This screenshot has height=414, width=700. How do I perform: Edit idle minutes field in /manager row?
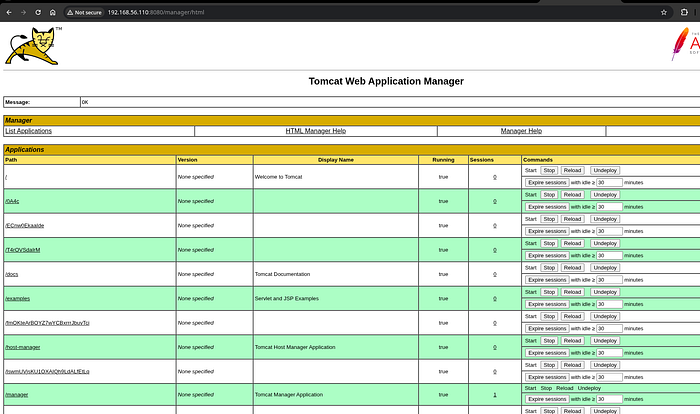click(609, 399)
